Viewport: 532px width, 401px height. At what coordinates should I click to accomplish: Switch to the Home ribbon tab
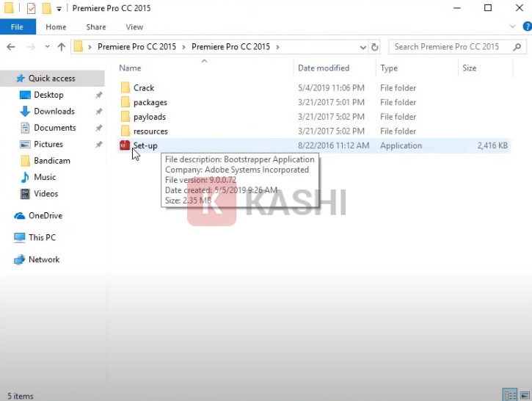tap(56, 27)
